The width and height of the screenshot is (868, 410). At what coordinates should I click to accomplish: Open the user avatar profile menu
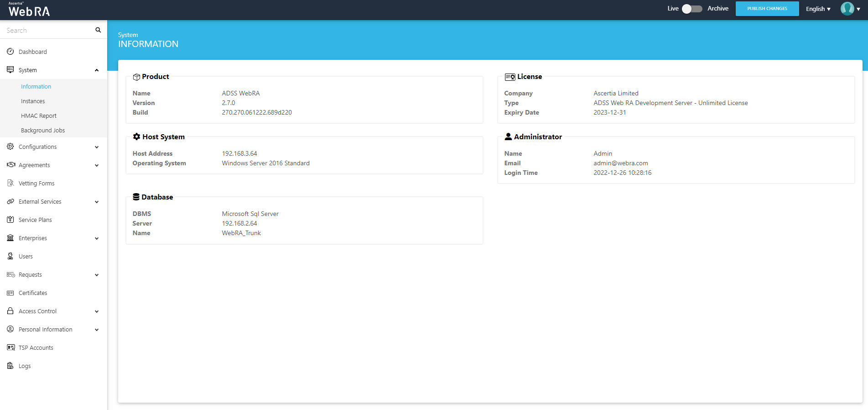point(847,9)
